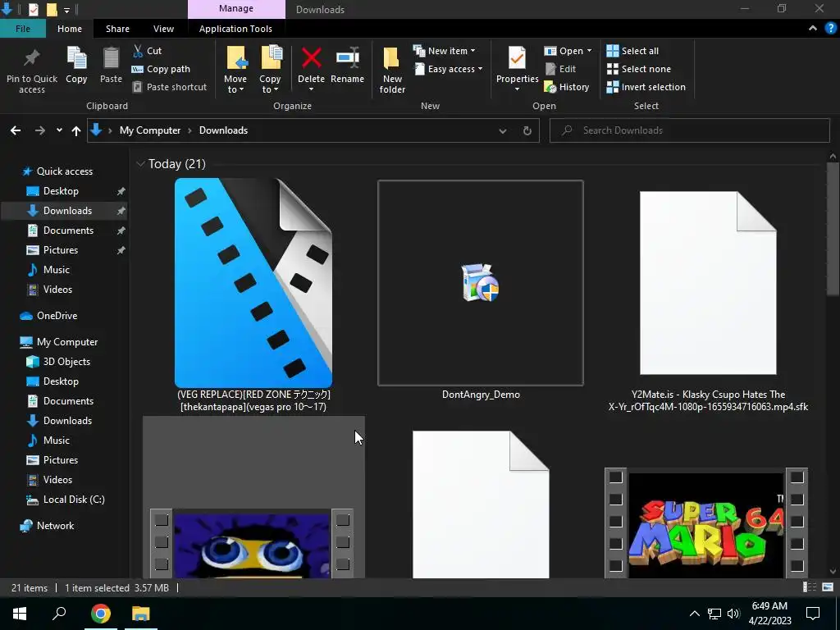
Task: Click the Paste icon
Action: point(111,65)
